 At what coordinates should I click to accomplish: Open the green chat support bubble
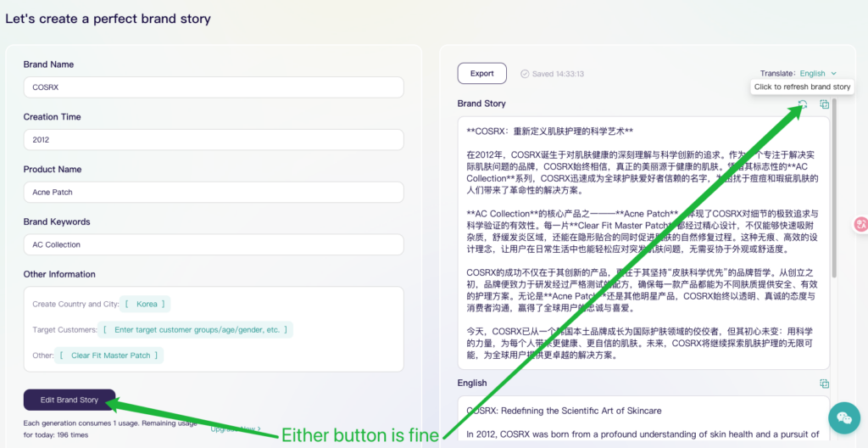click(x=843, y=417)
